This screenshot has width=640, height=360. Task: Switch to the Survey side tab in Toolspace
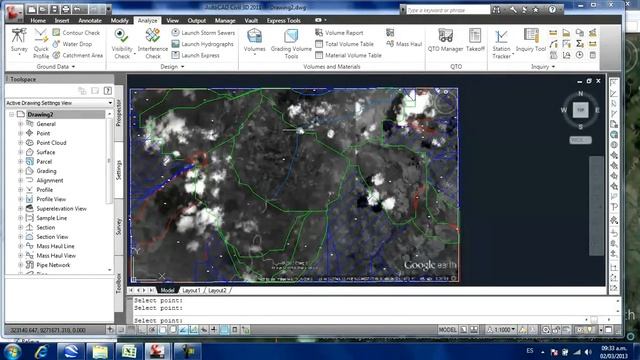point(119,227)
